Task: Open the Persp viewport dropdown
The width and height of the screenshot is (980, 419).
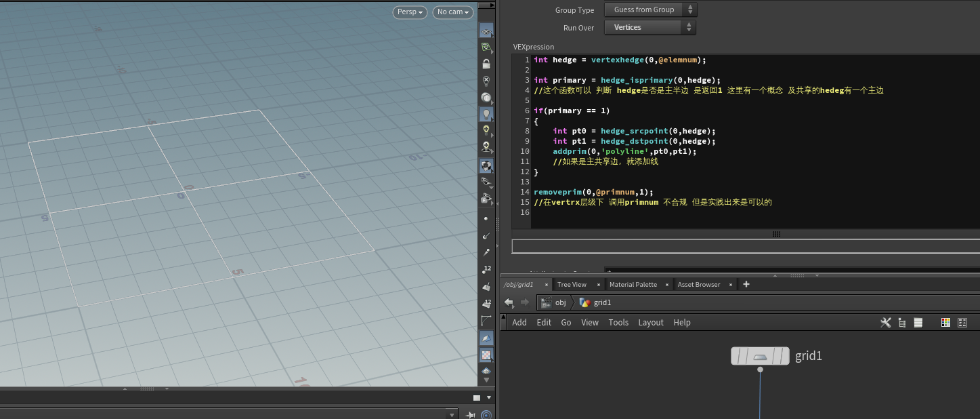Action: pyautogui.click(x=410, y=12)
